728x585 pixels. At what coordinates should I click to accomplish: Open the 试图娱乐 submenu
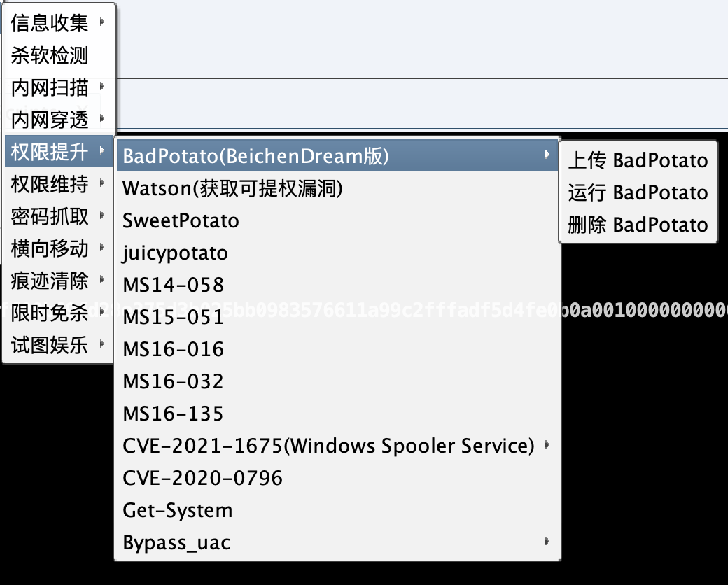pos(59,345)
